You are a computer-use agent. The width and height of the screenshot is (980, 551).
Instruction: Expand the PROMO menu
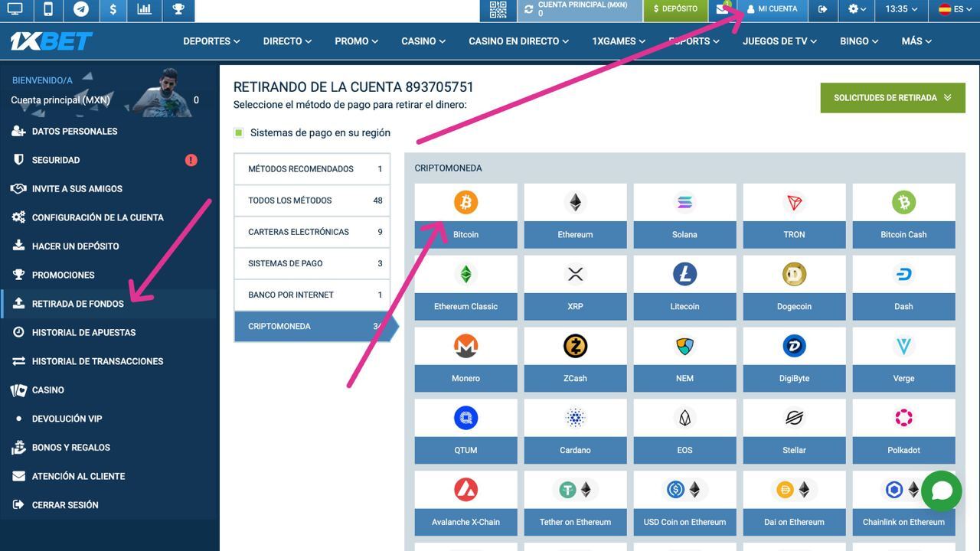coord(356,41)
